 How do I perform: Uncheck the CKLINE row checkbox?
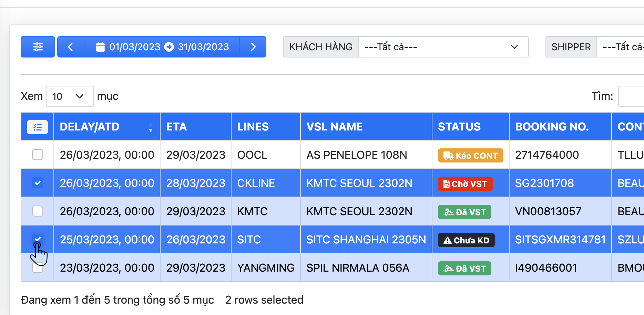tap(38, 183)
